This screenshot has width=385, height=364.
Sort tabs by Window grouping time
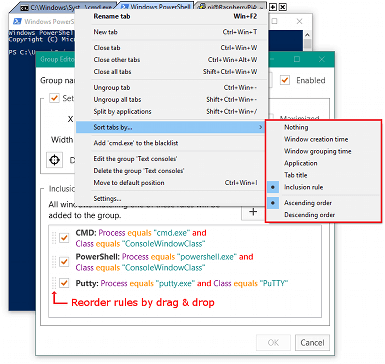click(323, 151)
